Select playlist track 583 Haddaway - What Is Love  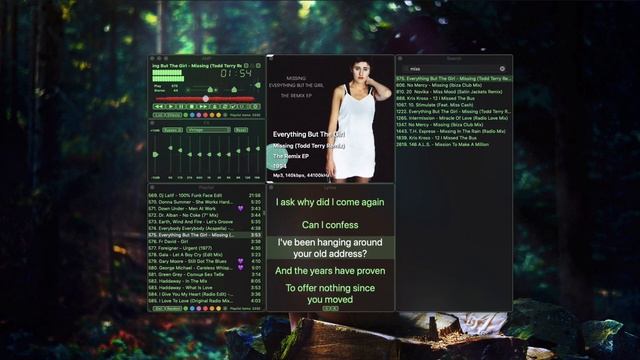204,287
